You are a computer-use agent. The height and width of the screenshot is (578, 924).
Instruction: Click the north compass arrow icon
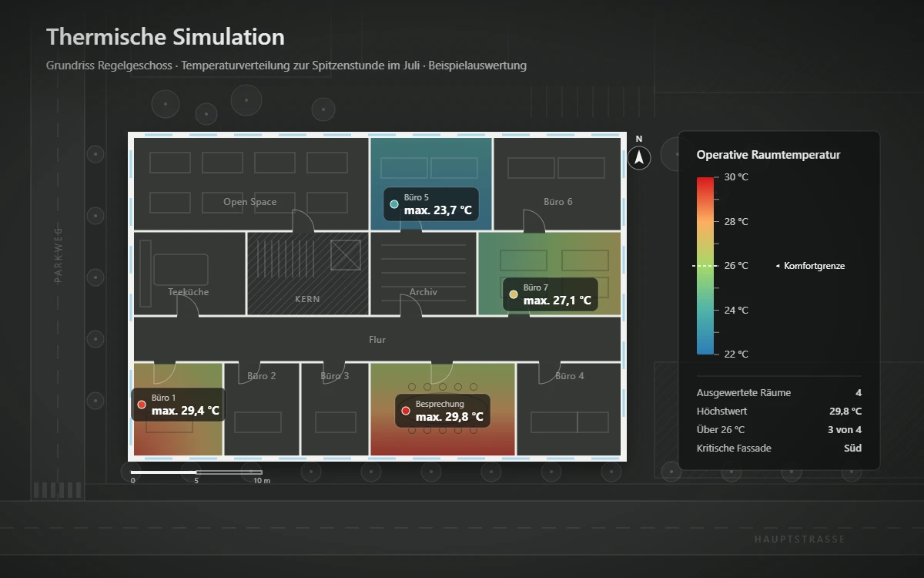click(x=639, y=158)
